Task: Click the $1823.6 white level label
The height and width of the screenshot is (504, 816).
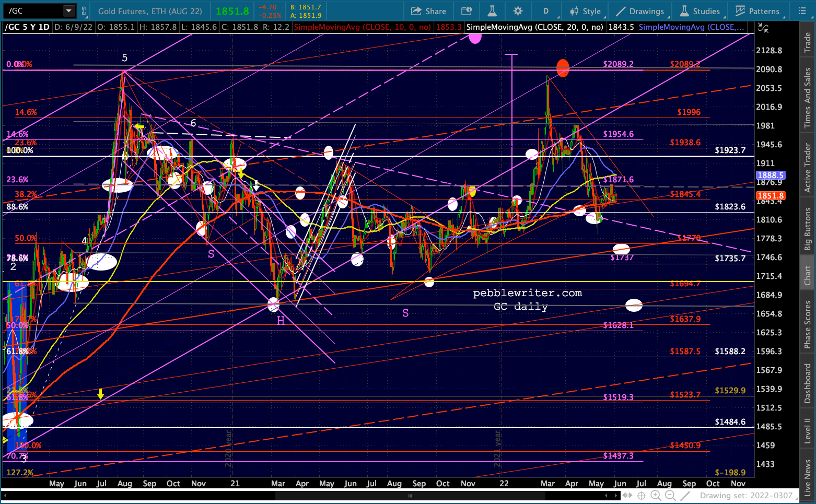Action: [x=730, y=207]
